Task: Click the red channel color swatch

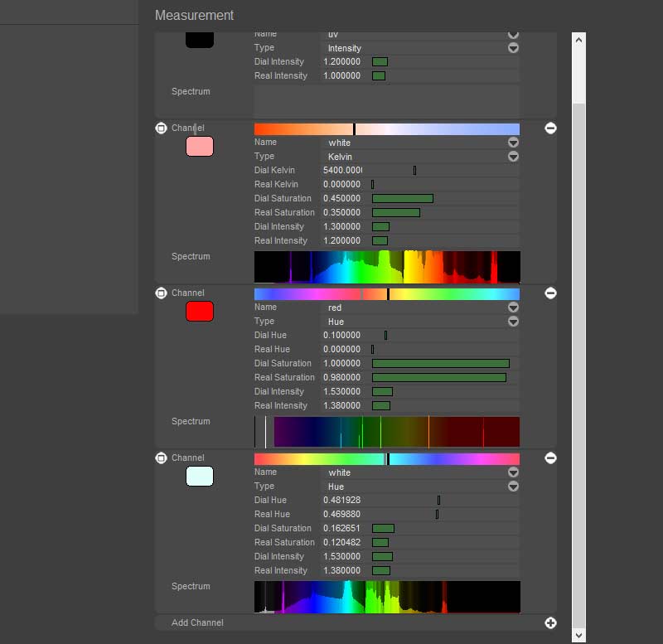Action: [200, 311]
